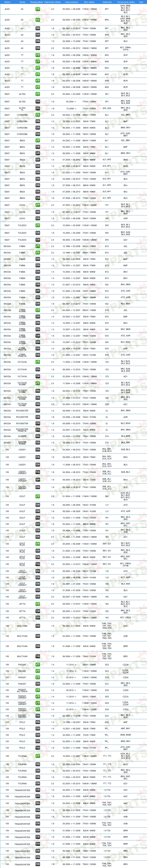Click the Rodzaj paliwa column header
The width and height of the screenshot is (147, 868).
[x=37, y=2]
